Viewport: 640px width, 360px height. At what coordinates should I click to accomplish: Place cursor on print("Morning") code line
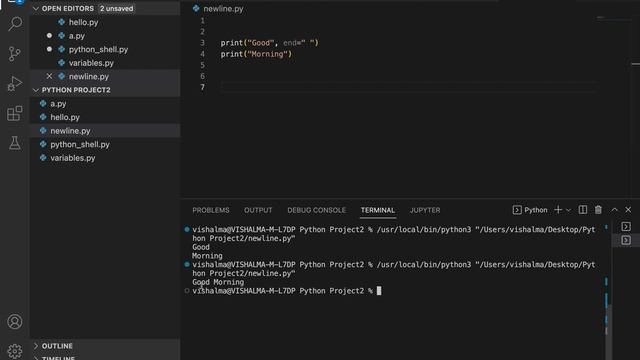(x=256, y=54)
